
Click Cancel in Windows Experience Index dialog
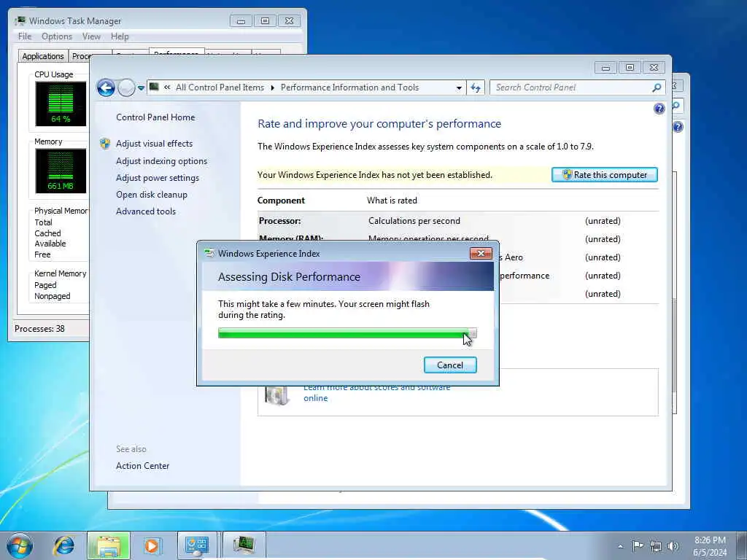(x=449, y=365)
